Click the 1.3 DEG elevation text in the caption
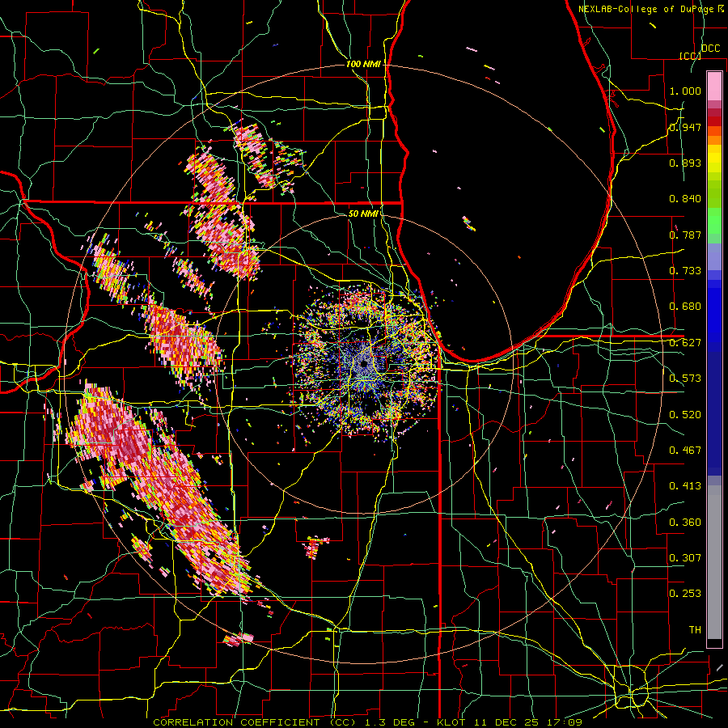728x728 pixels. tap(392, 722)
